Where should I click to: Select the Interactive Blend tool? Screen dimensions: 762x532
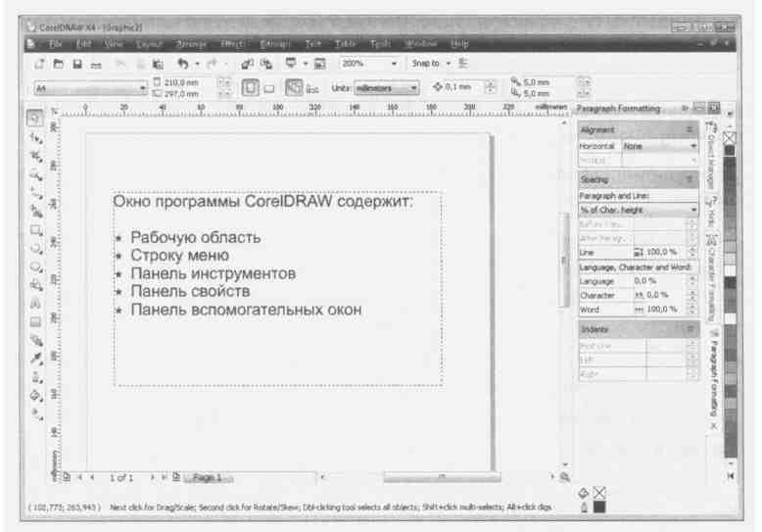[x=35, y=340]
